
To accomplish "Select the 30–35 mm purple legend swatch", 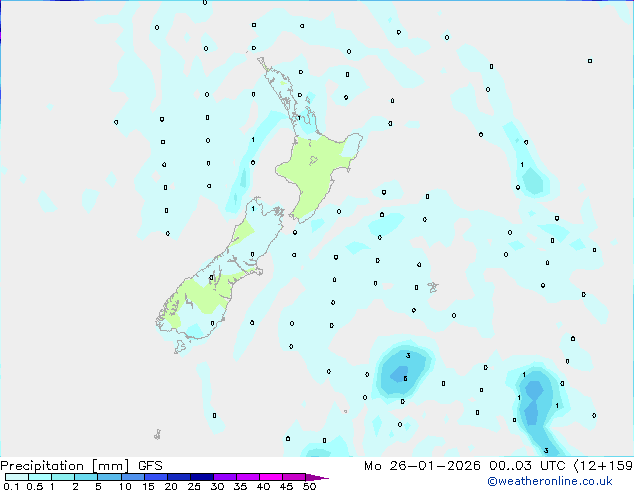I will (x=224, y=477).
